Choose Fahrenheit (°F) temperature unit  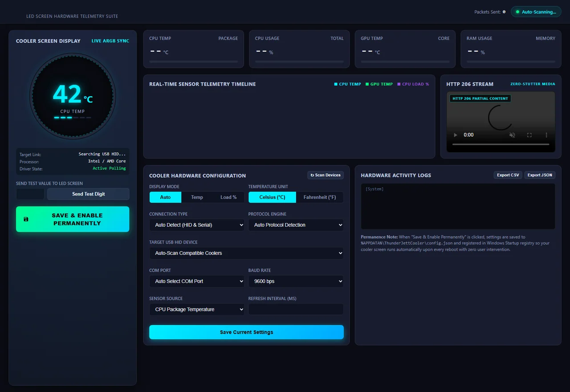[320, 197]
